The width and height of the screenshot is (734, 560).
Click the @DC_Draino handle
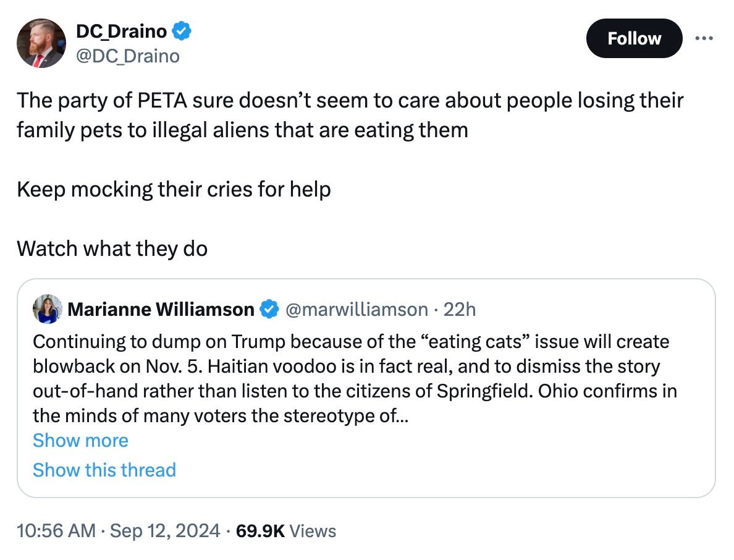pos(127,56)
